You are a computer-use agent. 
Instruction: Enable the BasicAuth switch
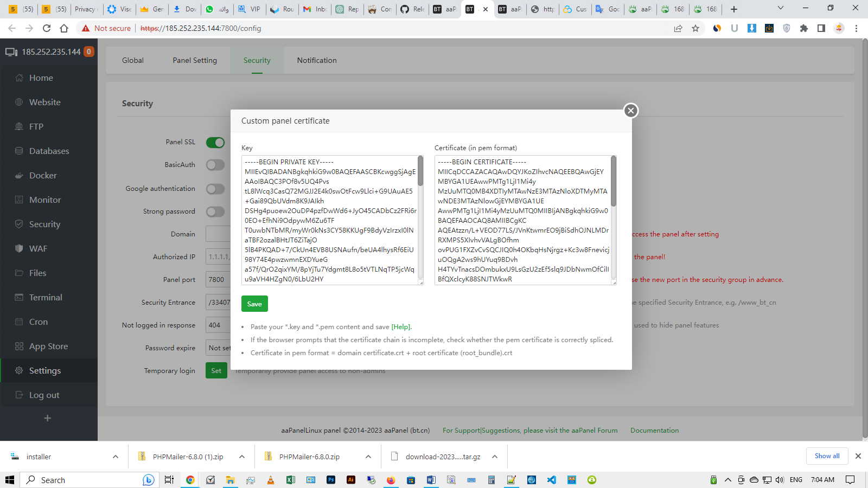click(215, 165)
